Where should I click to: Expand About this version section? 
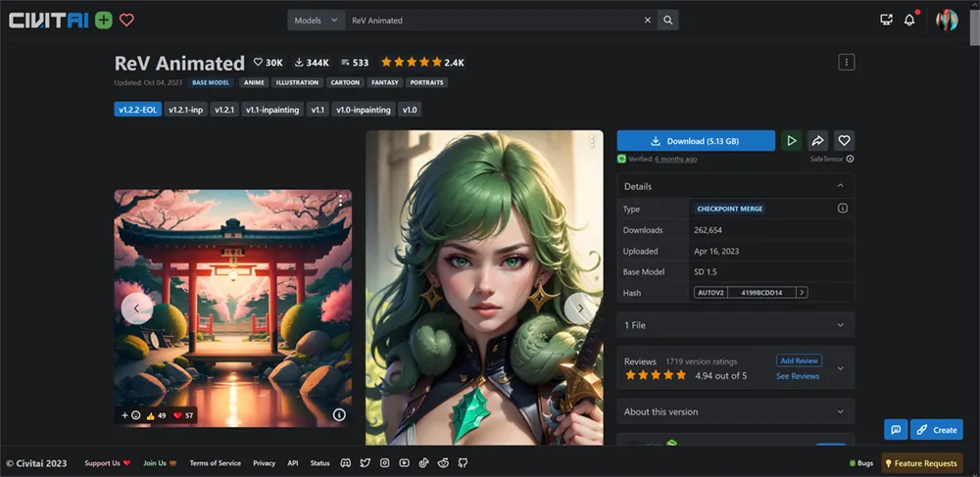pos(735,411)
